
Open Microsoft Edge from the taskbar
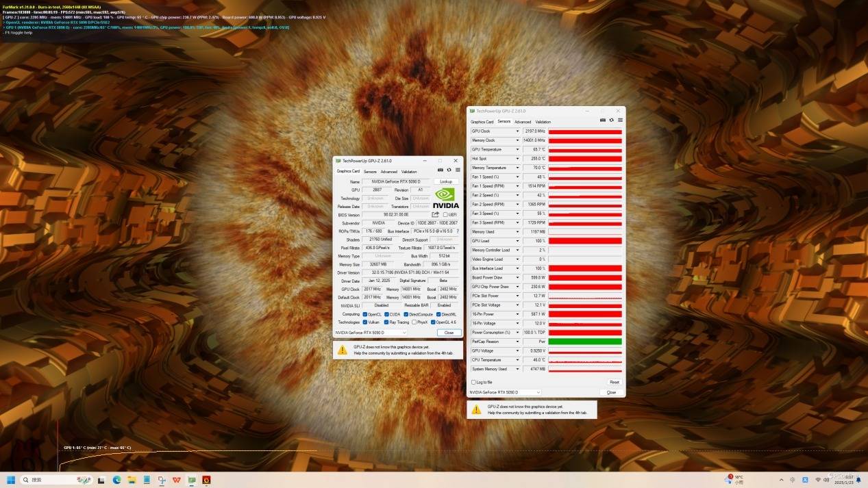[116, 480]
